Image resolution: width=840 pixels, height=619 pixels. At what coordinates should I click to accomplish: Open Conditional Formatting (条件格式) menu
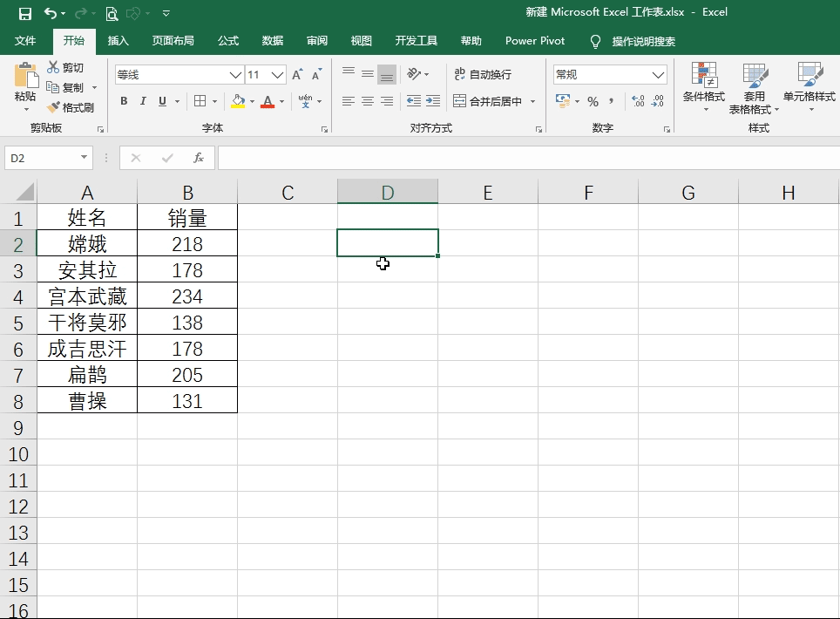pyautogui.click(x=704, y=87)
